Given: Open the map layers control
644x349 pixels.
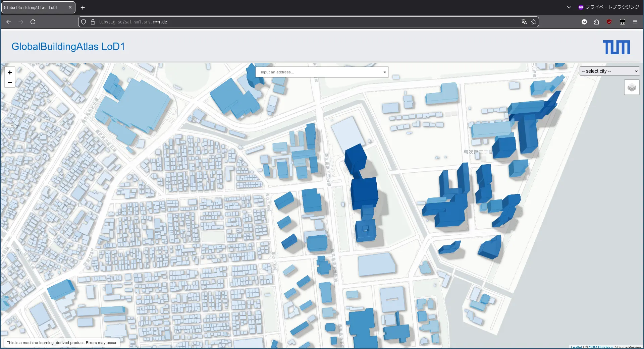Looking at the screenshot, I should point(632,88).
